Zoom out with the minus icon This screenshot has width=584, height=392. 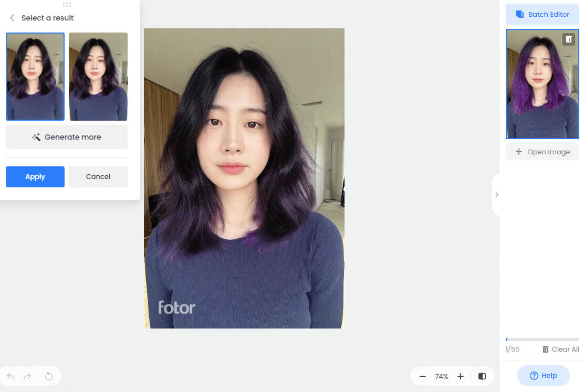423,376
